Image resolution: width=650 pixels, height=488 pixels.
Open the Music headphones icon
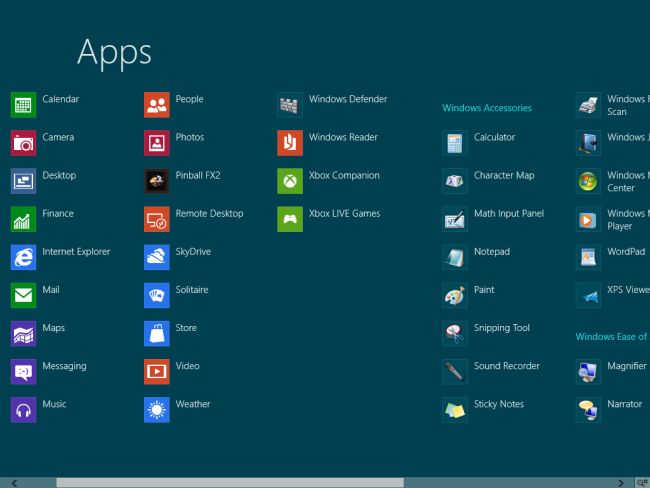point(23,410)
